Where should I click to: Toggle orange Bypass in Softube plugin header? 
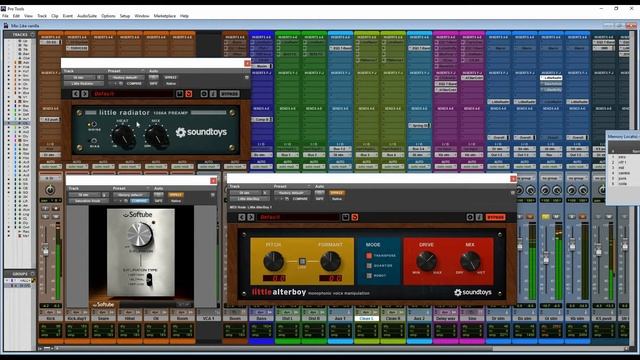[176, 195]
